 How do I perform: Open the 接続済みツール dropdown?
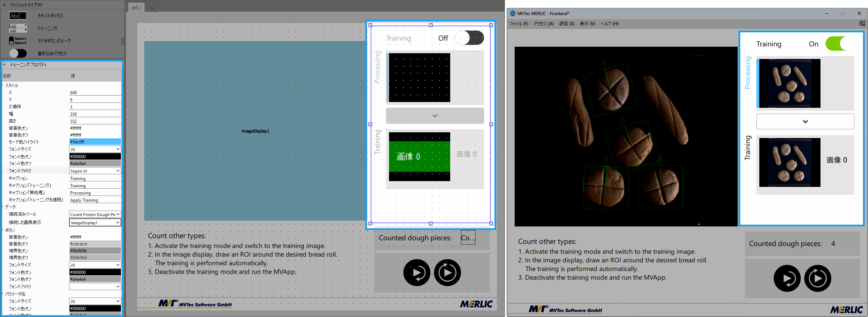point(95,215)
